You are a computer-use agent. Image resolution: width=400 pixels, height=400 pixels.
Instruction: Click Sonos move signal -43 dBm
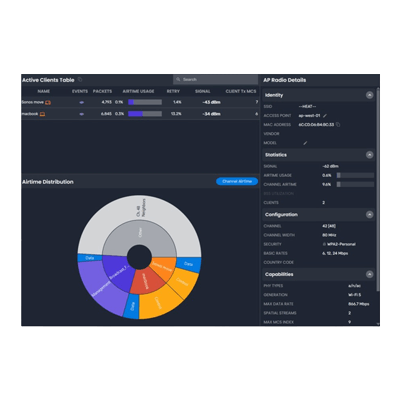click(x=211, y=102)
